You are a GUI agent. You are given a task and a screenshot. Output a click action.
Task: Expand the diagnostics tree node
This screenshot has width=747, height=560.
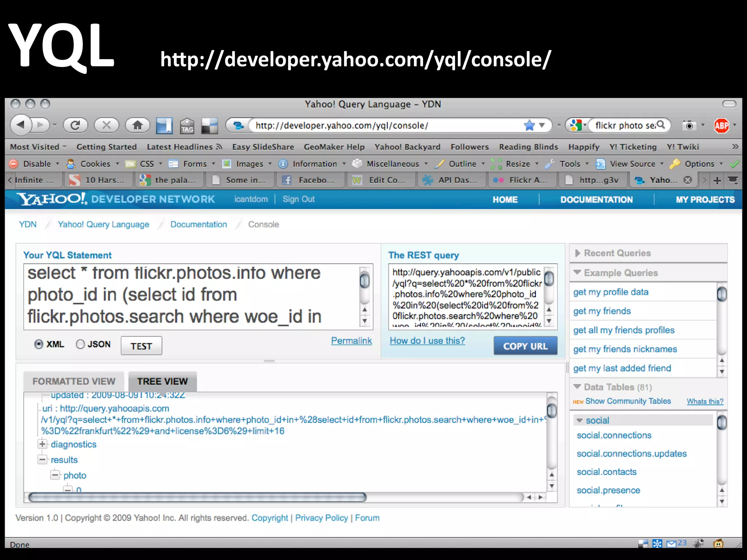point(42,444)
